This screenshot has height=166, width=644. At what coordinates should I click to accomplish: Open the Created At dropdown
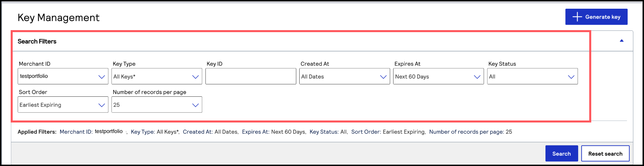tap(344, 76)
